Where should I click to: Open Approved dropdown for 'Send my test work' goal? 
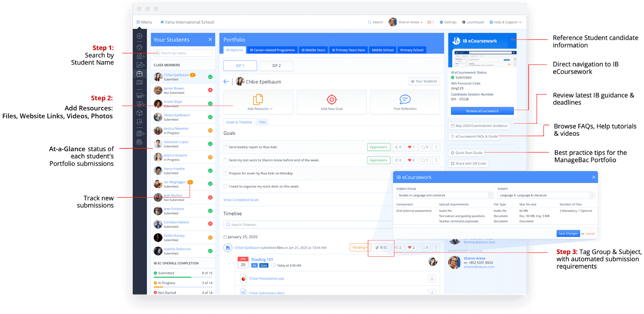pos(378,160)
